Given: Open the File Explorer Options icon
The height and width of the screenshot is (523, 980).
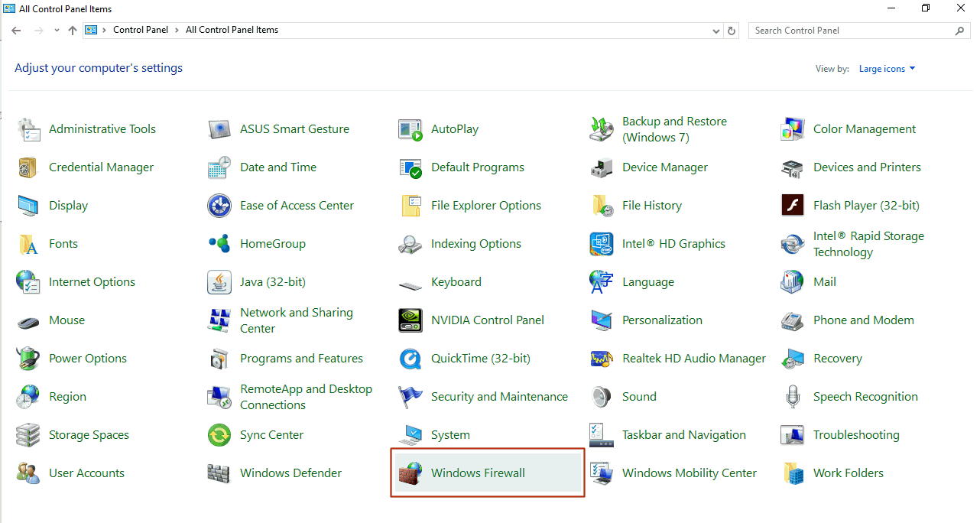Looking at the screenshot, I should [410, 206].
